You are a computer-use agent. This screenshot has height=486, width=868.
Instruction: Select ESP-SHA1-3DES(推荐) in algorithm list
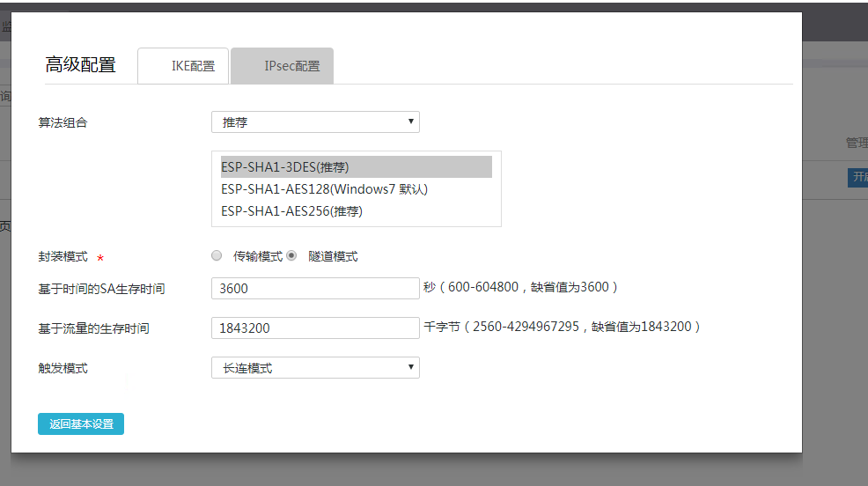(x=356, y=166)
